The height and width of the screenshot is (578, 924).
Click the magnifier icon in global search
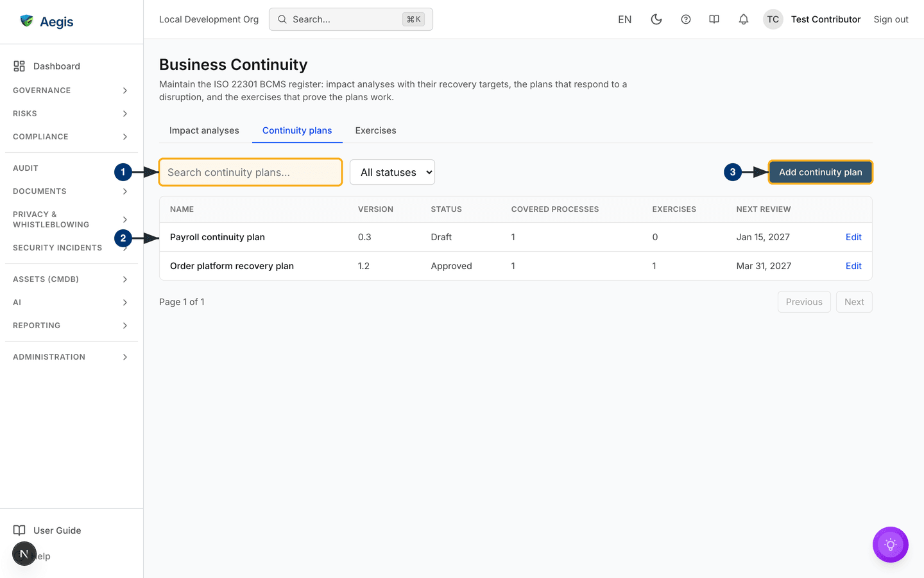click(x=282, y=19)
